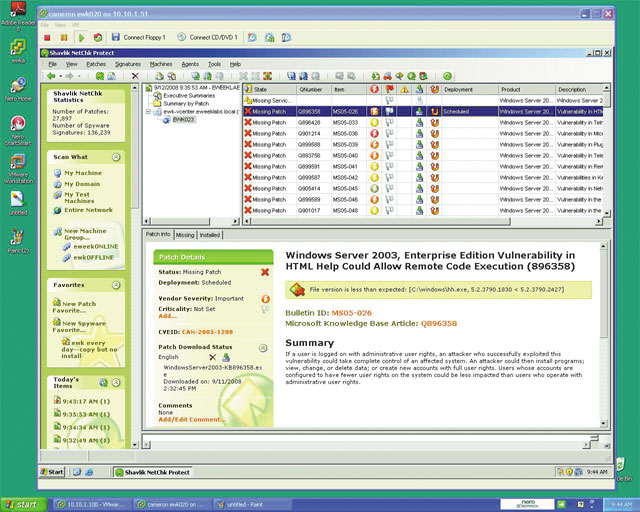Click the gray Forward arrow in toolbar
This screenshot has width=640, height=512.
tap(69, 76)
